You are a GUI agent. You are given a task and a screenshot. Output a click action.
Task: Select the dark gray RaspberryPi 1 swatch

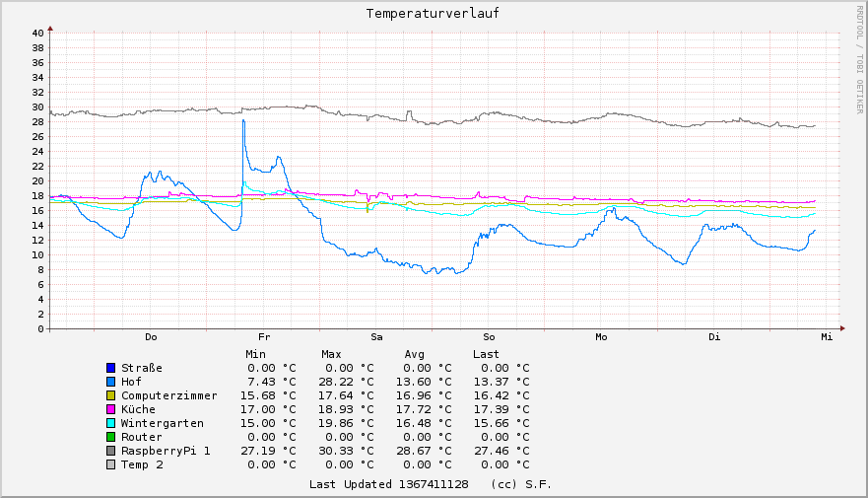(x=111, y=451)
